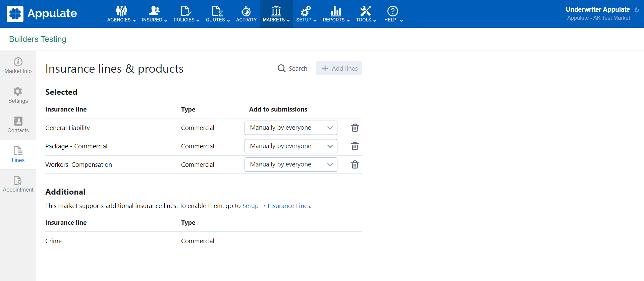Click trash icon for Workers' Compensation
This screenshot has width=644, height=281.
pos(355,165)
